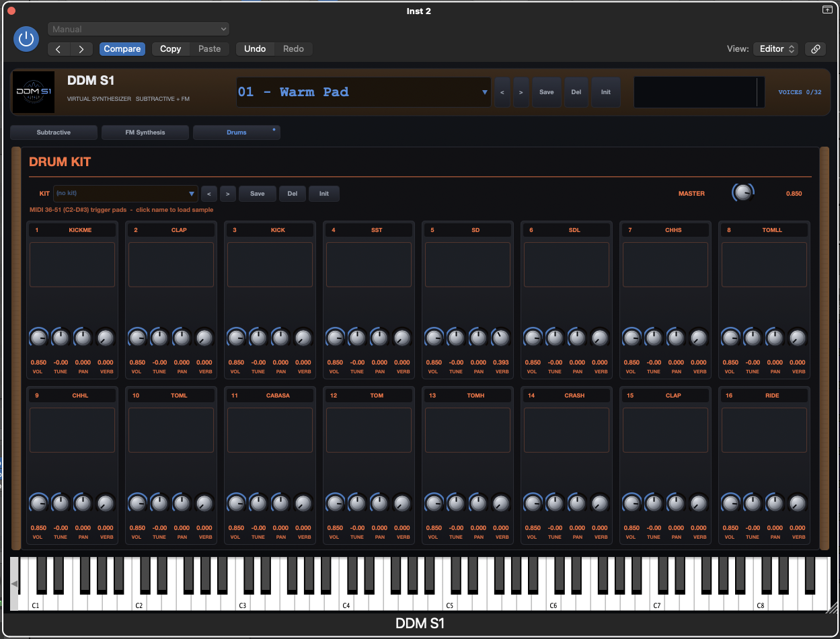Click the VOL knob on pad 14 CRASH
This screenshot has width=840, height=639.
pyautogui.click(x=533, y=503)
